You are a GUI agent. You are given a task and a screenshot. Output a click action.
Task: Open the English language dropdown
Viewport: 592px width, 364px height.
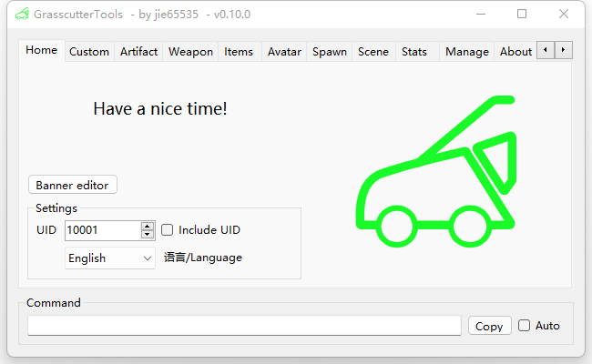(x=110, y=258)
